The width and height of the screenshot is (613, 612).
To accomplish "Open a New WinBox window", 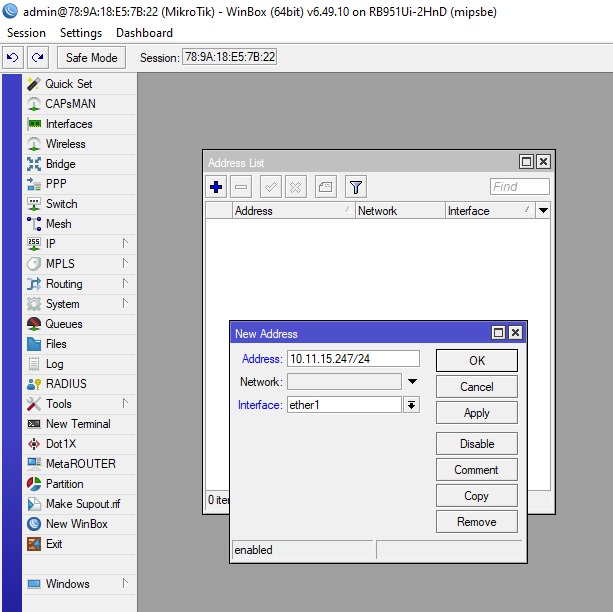I will point(80,524).
